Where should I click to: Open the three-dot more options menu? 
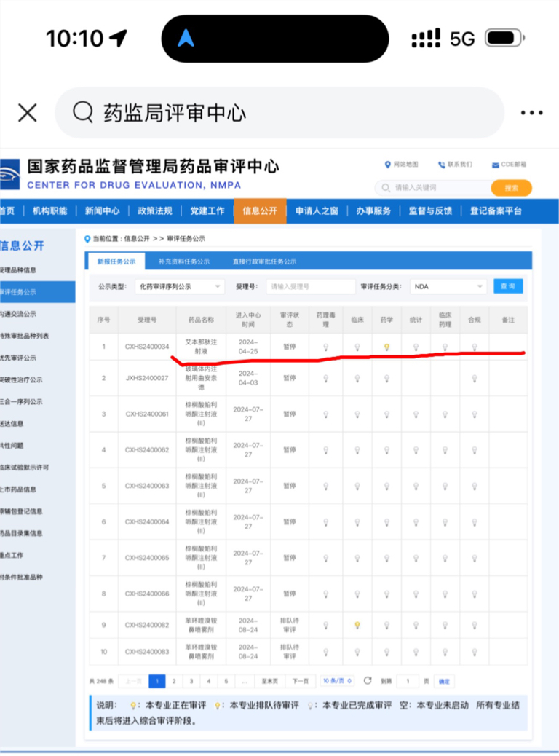[x=531, y=113]
